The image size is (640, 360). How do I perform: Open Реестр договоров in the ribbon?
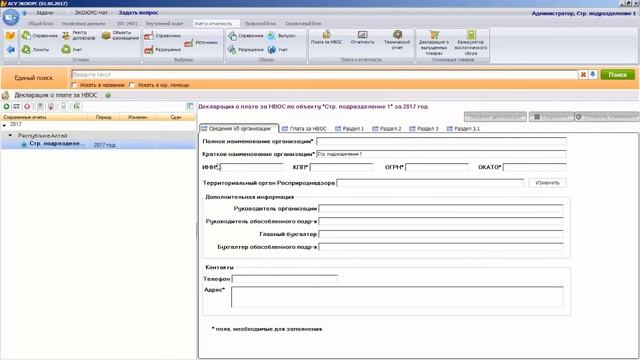[79, 36]
